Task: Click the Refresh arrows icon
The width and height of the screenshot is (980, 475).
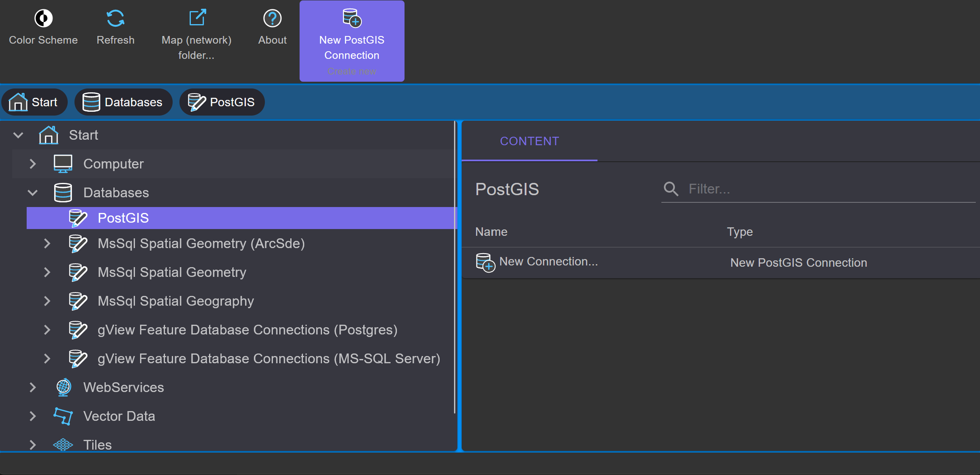Action: click(x=115, y=18)
